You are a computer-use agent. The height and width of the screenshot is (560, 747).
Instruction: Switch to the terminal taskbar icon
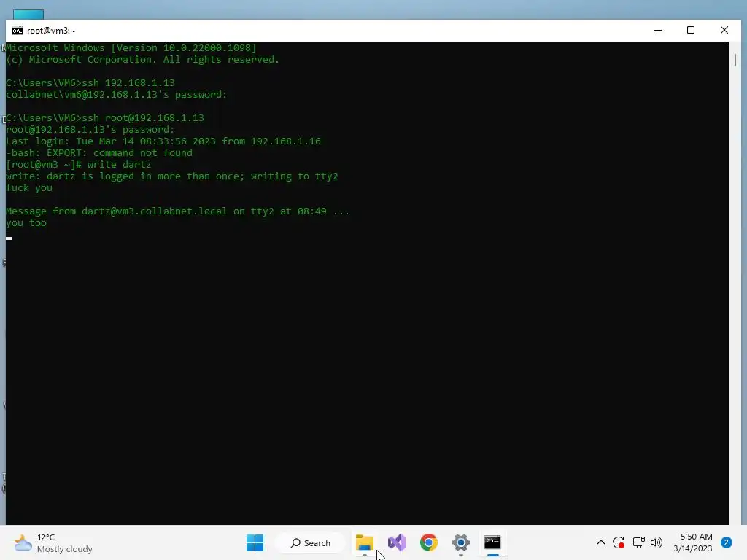[x=492, y=542]
